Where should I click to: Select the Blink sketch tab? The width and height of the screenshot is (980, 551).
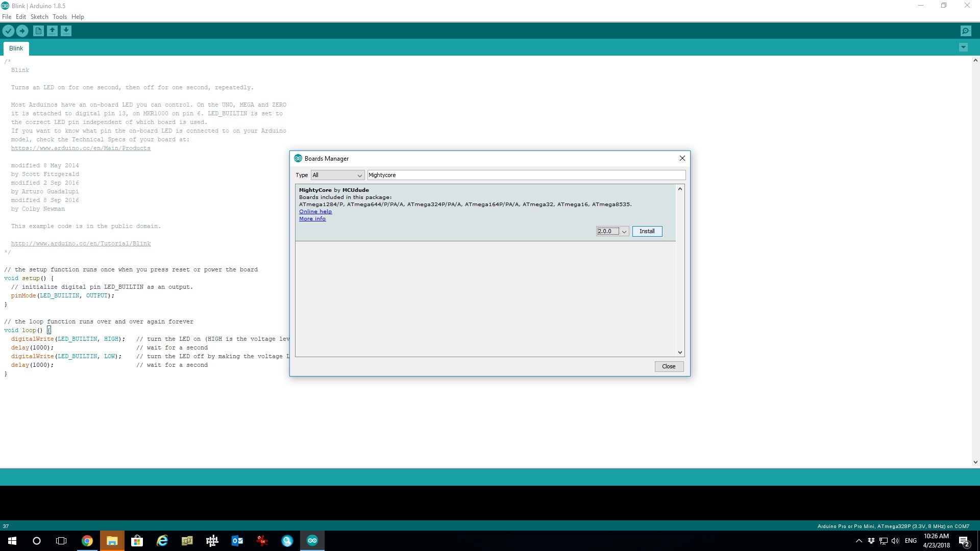click(x=16, y=48)
